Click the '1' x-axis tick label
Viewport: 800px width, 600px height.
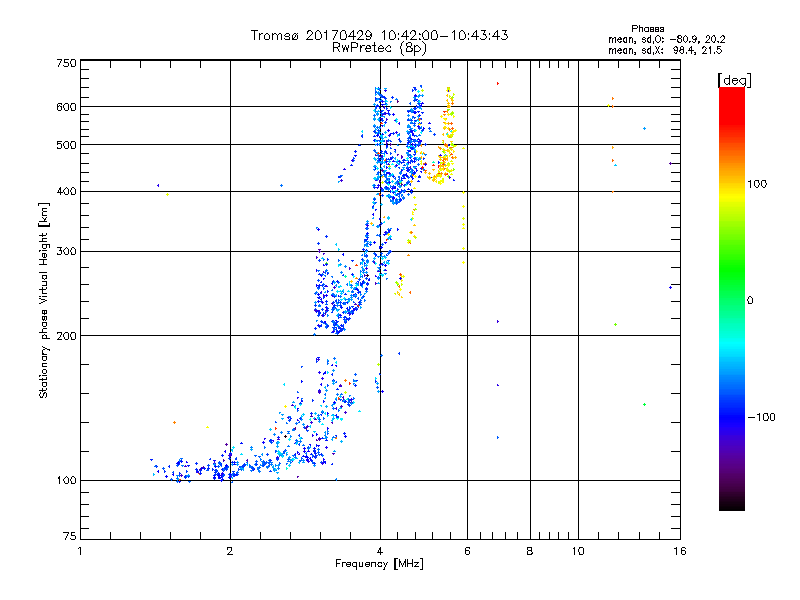click(80, 551)
